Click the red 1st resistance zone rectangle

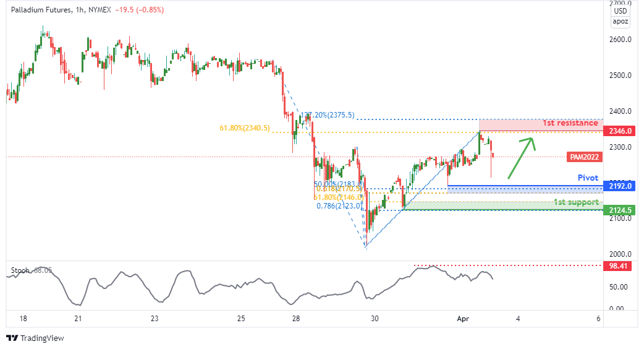coord(541,126)
